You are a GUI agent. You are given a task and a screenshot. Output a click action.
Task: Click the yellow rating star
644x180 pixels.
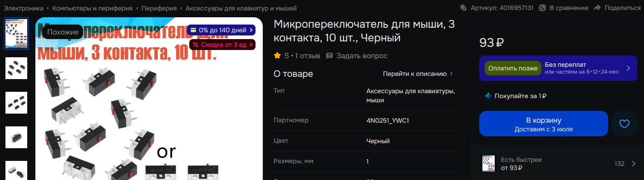(277, 55)
